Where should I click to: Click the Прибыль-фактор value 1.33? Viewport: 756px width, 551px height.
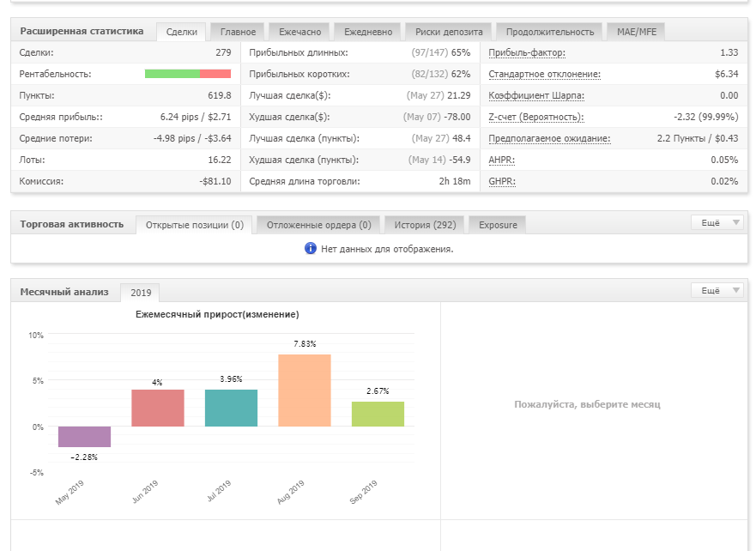pos(729,52)
